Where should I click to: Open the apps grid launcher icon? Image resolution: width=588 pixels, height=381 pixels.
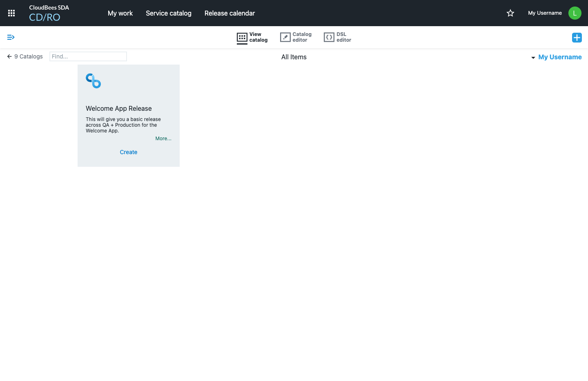[x=11, y=13]
